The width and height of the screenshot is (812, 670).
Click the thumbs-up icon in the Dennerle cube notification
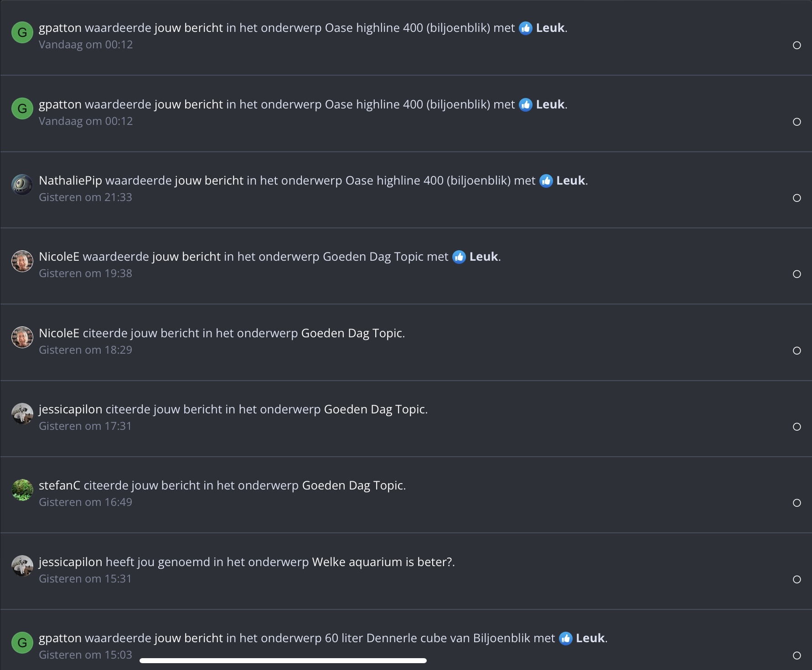coord(565,639)
